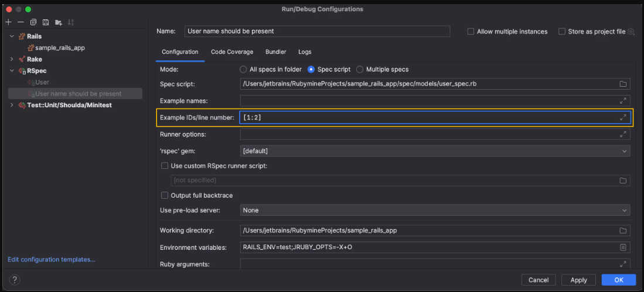This screenshot has width=644, height=292.
Task: Open the help question mark button
Action: tap(15, 280)
